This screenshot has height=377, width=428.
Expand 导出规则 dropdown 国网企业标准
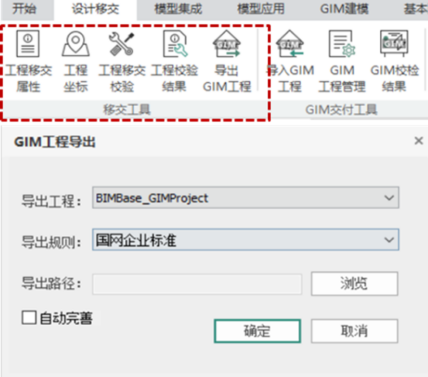click(x=245, y=240)
